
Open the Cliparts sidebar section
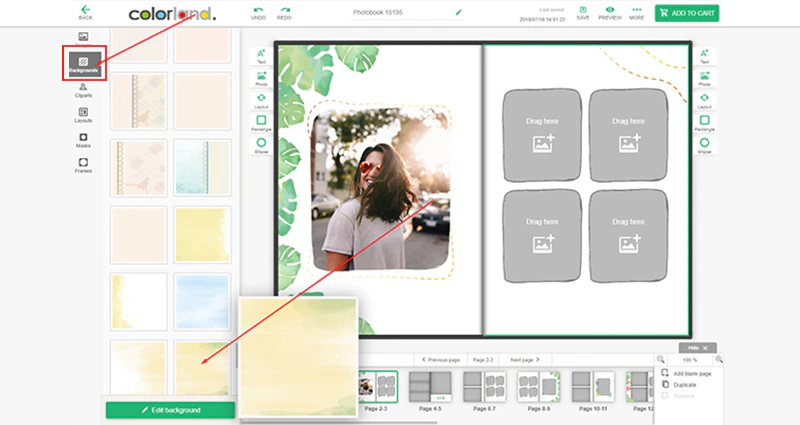click(83, 90)
